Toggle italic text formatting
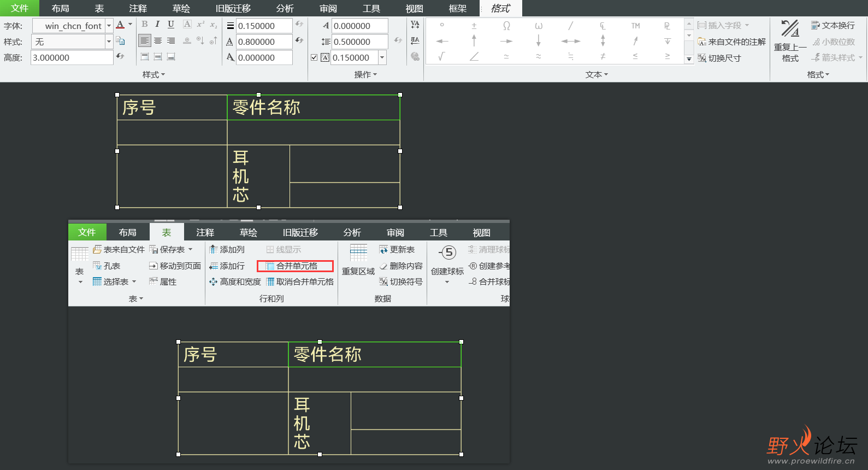868x470 pixels. coord(157,24)
